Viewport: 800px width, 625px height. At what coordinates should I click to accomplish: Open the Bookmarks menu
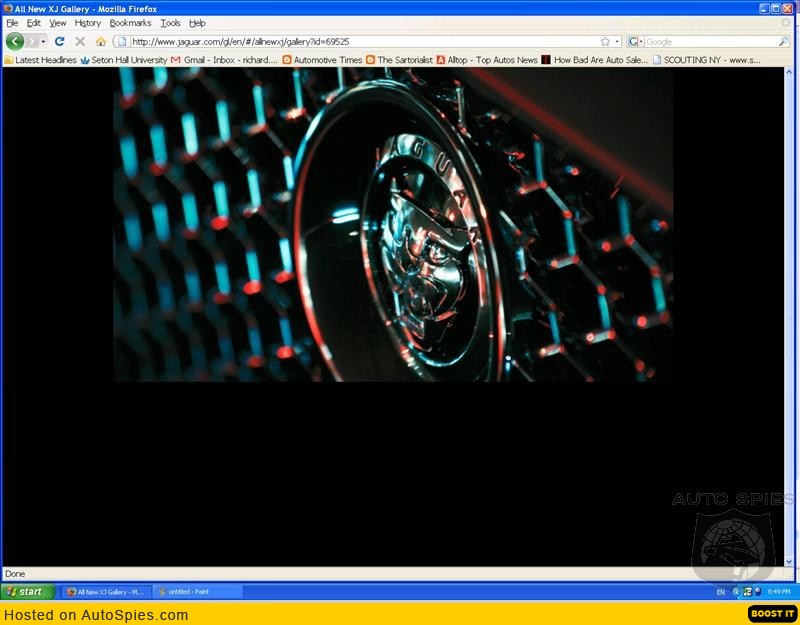130,23
